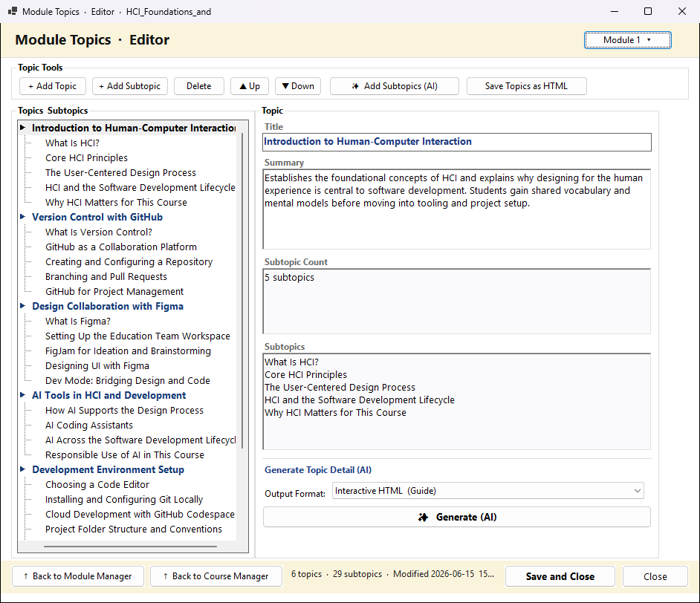Viewport: 700px width, 603px height.
Task: Collapse the Development Environment Setup arrow
Action: click(x=23, y=469)
